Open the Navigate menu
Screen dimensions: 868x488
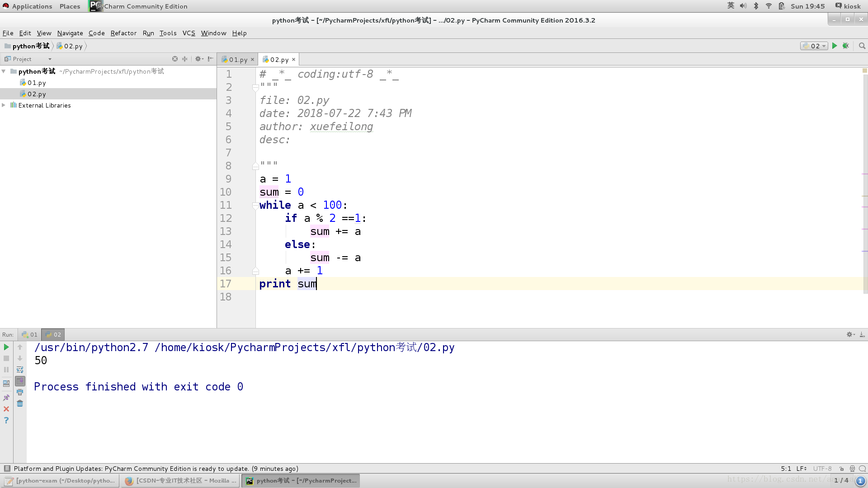[x=70, y=33]
